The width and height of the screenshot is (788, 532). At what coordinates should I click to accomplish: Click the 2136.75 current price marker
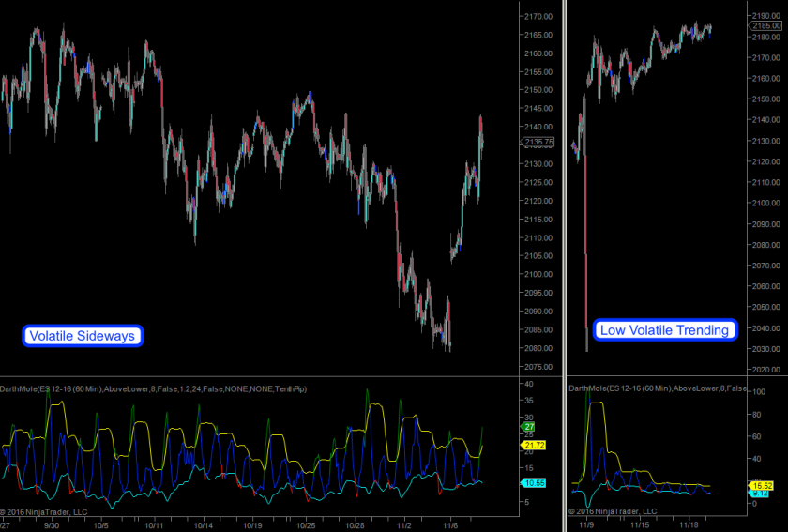(x=538, y=143)
